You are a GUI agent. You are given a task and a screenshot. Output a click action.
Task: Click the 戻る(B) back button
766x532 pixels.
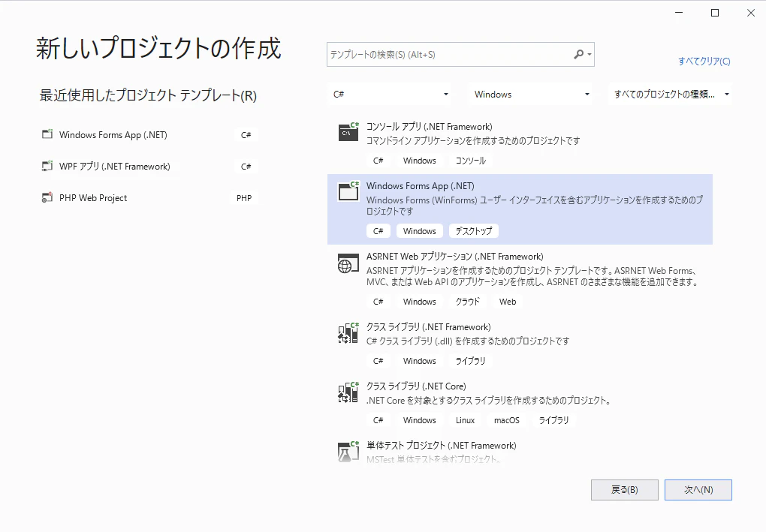[624, 489]
